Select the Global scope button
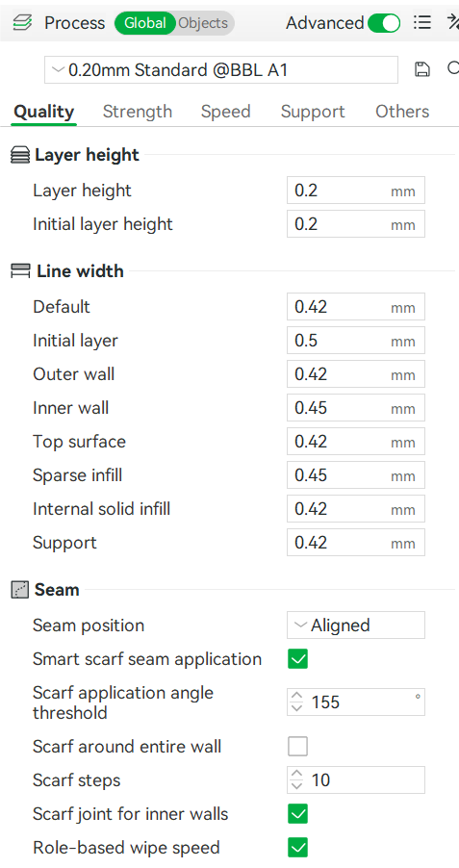Viewport: 459px width, 868px height. tap(145, 23)
